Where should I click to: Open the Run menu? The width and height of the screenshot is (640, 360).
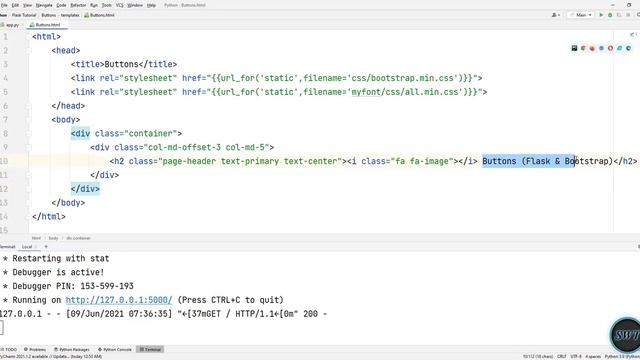click(x=94, y=5)
